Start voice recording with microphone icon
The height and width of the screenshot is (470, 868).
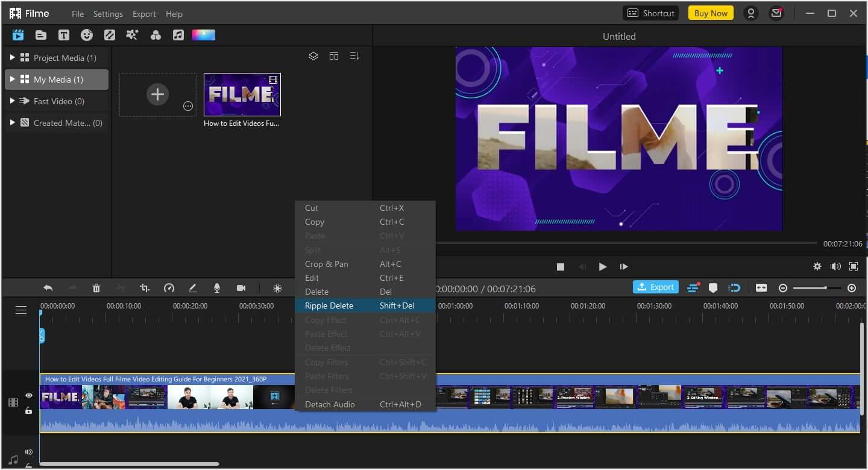pos(217,288)
